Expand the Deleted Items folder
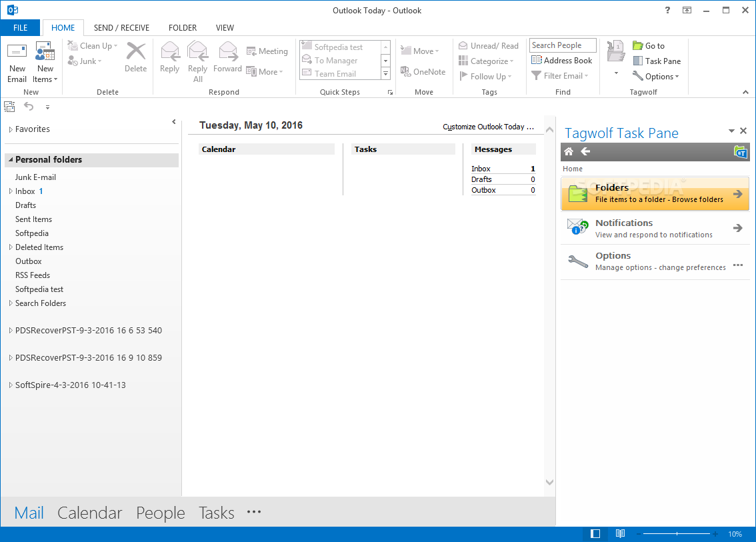This screenshot has height=542, width=756. [11, 247]
